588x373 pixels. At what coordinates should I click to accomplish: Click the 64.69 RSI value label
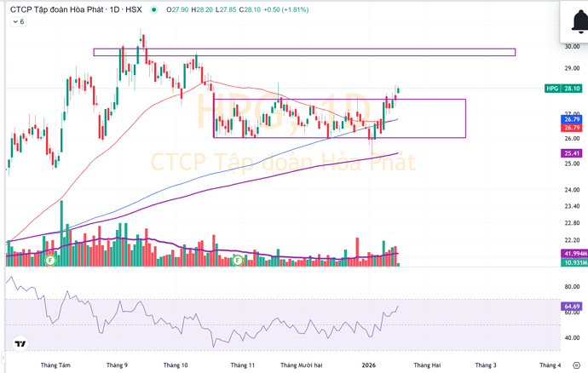click(572, 307)
